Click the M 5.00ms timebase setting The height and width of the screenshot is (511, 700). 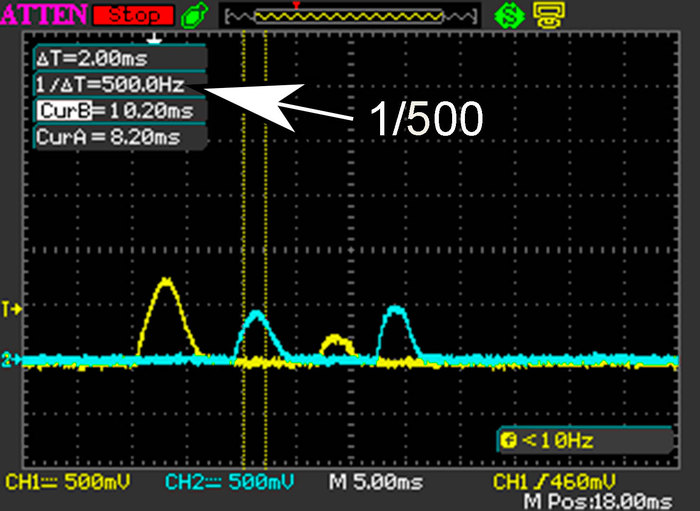(x=375, y=483)
